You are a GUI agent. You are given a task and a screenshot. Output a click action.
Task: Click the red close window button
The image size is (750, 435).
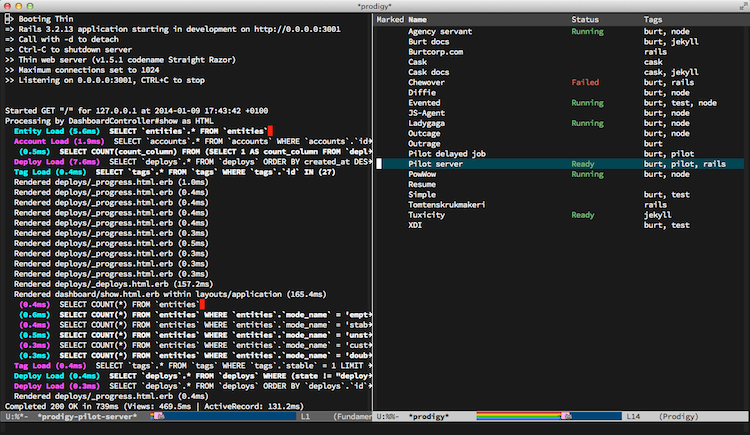click(8, 6)
